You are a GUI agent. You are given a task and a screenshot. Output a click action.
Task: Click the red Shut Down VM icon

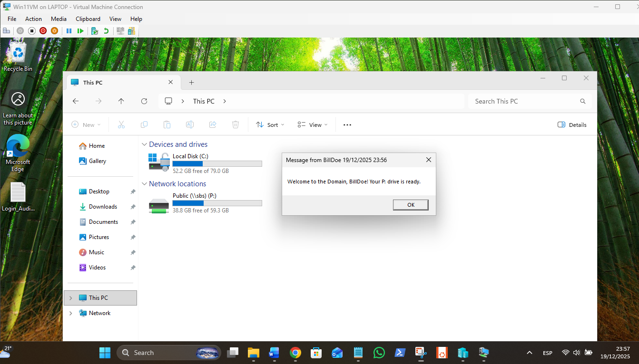[x=43, y=31]
